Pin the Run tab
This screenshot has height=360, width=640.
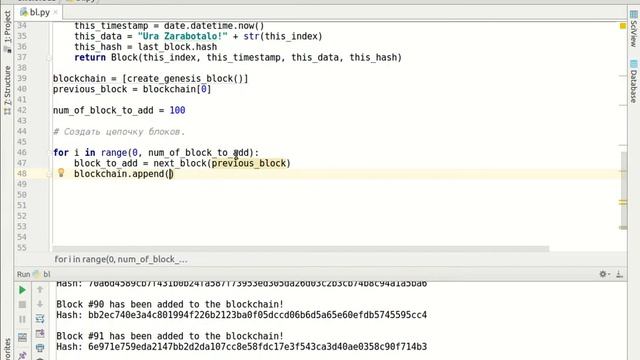[x=22, y=355]
